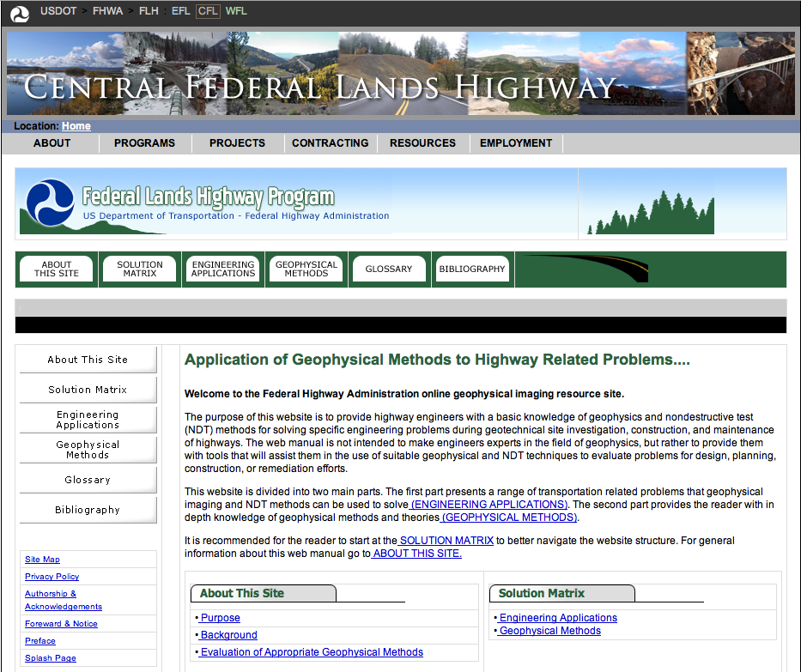Select the CFL division link

[x=208, y=10]
